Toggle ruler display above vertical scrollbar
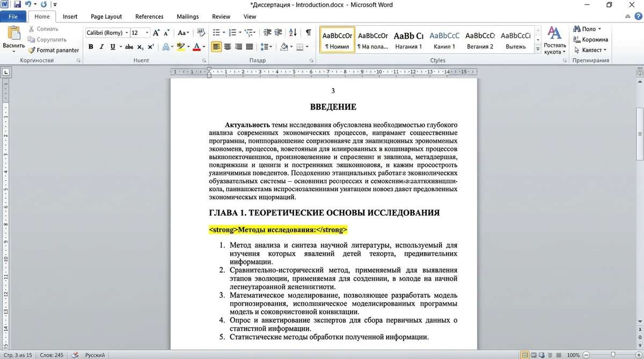 [639, 72]
